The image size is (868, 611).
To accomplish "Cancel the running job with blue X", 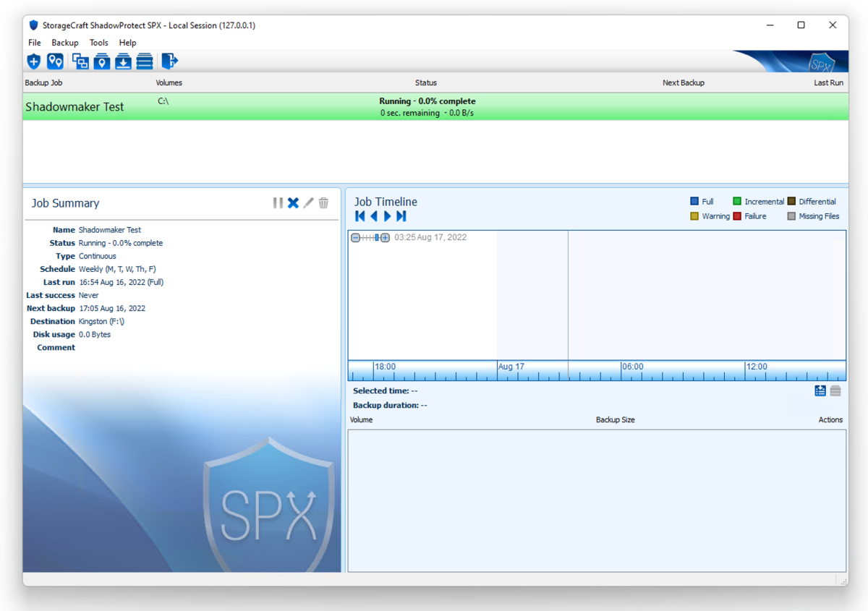I will coord(293,203).
